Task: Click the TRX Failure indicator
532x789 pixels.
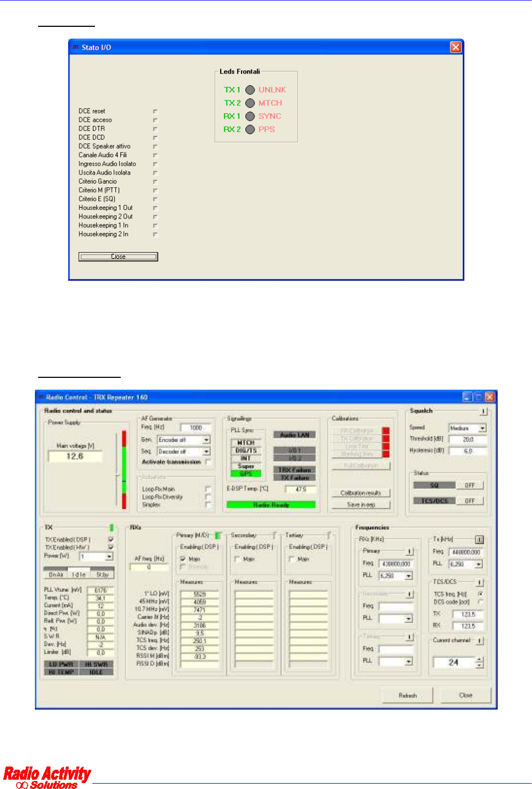Action: (x=295, y=470)
